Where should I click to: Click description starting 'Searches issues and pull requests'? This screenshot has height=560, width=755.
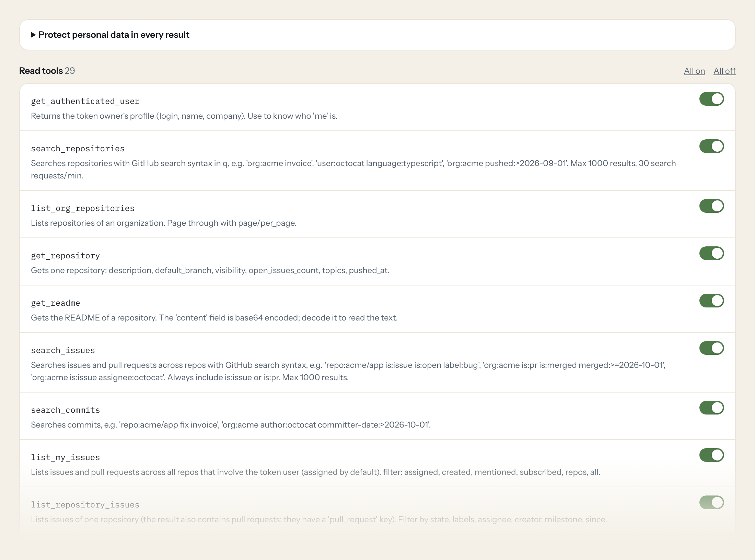(x=348, y=371)
